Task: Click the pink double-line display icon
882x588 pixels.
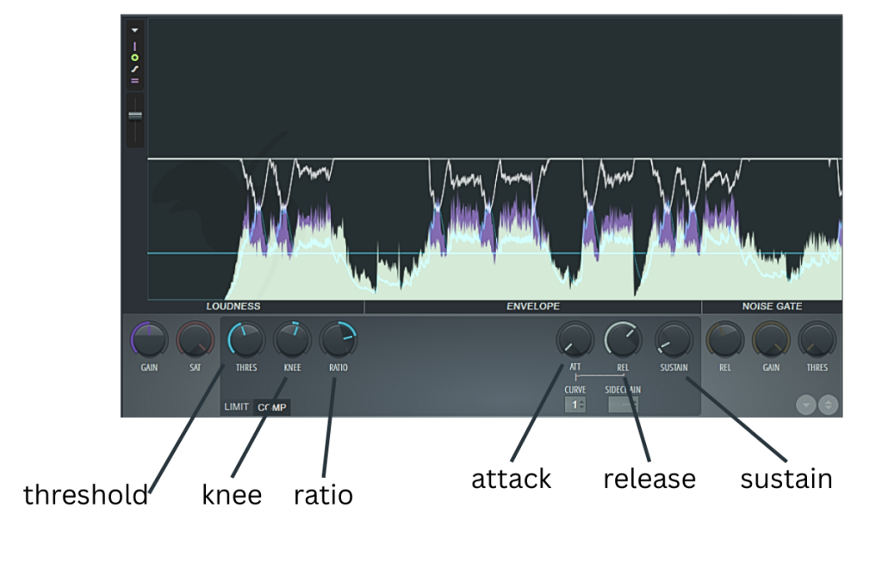Action: 135,80
